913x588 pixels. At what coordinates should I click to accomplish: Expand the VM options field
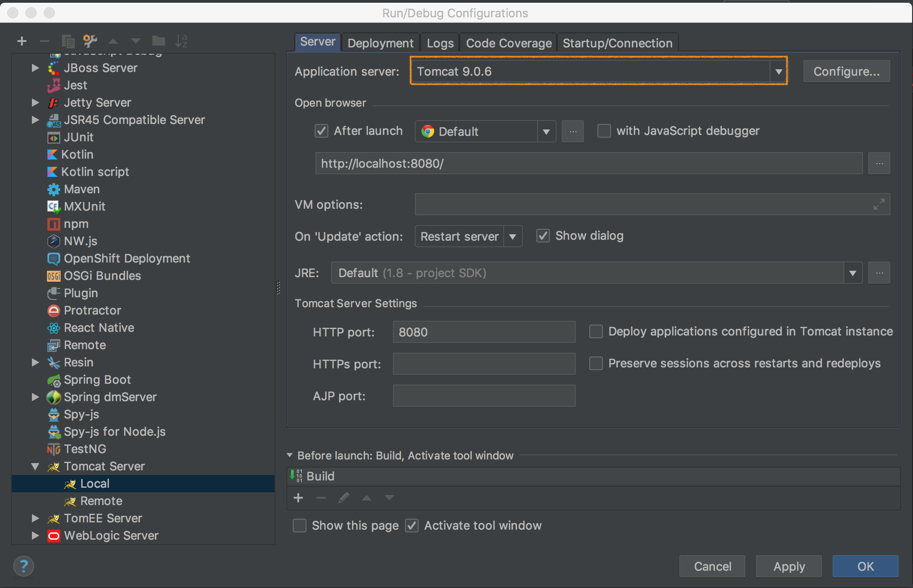(879, 204)
